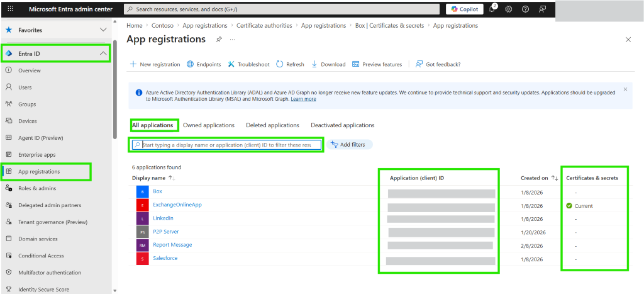Open the more options ellipsis by title
The height and width of the screenshot is (294, 644).
pyautogui.click(x=232, y=40)
